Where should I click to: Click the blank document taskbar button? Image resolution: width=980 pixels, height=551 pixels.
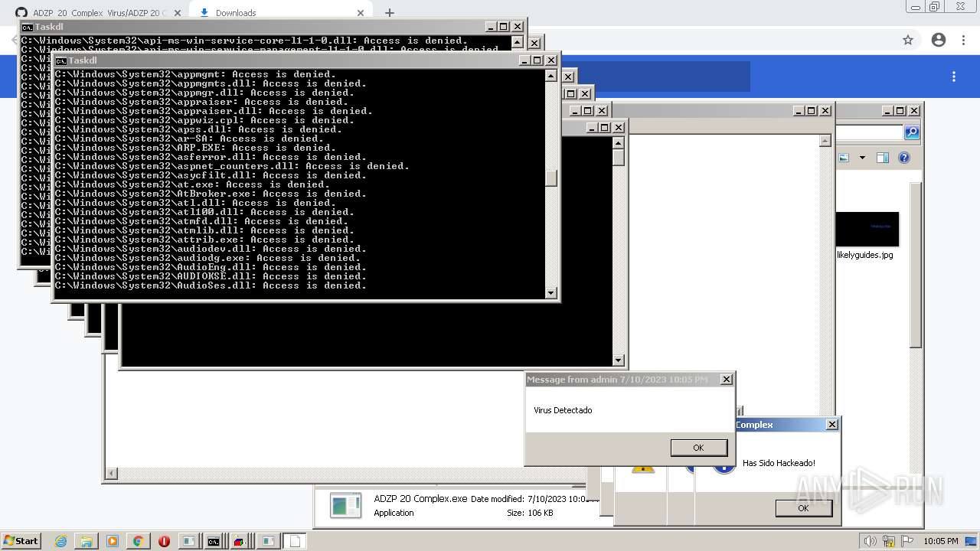295,541
